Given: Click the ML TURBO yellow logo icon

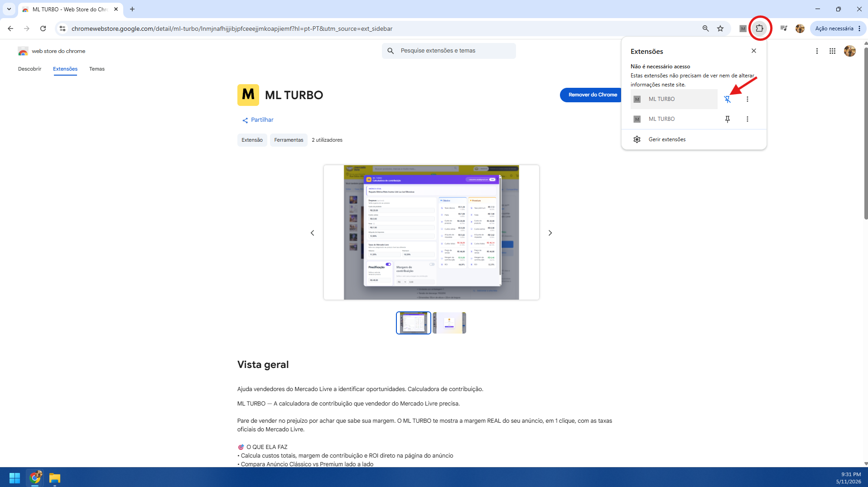Looking at the screenshot, I should 248,95.
